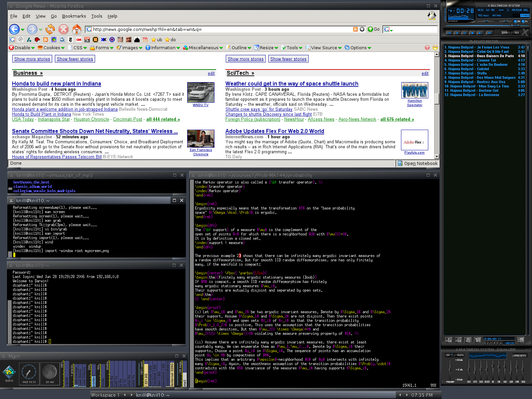This screenshot has width=532, height=399.
Task: Open the Bookmarks menu
Action: pyautogui.click(x=74, y=16)
